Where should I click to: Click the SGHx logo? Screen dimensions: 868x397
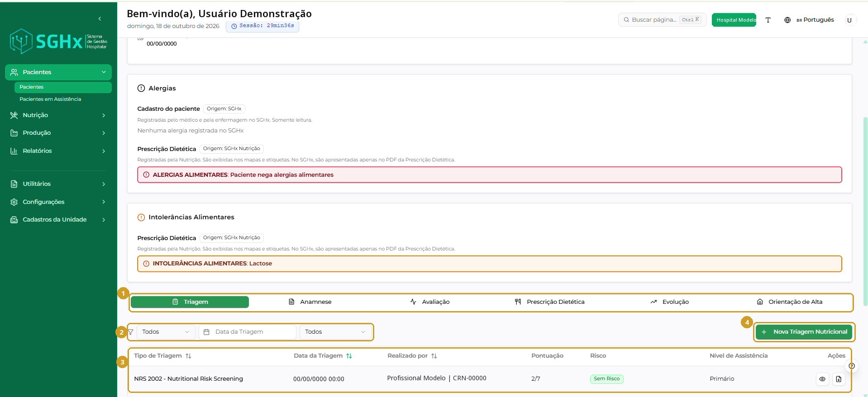point(58,41)
